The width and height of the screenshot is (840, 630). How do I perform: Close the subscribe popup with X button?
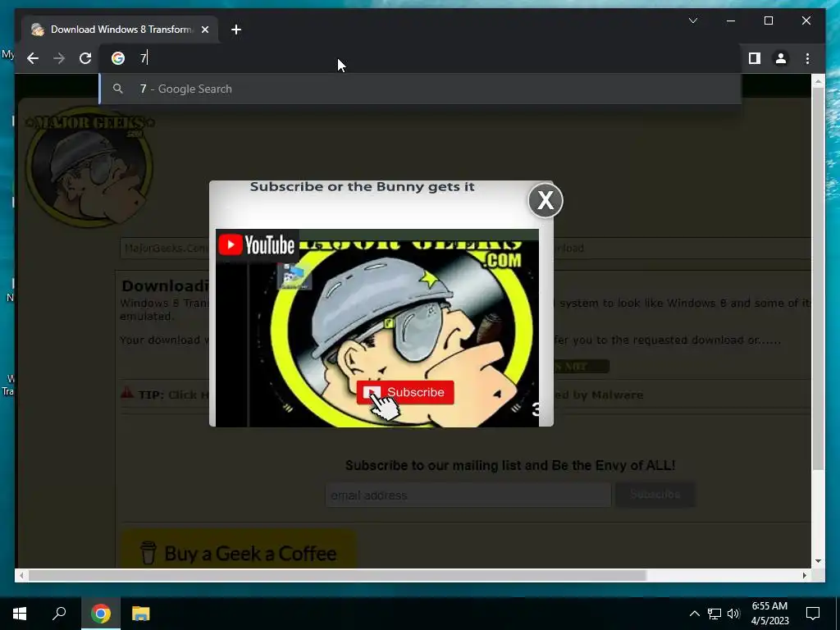click(546, 200)
